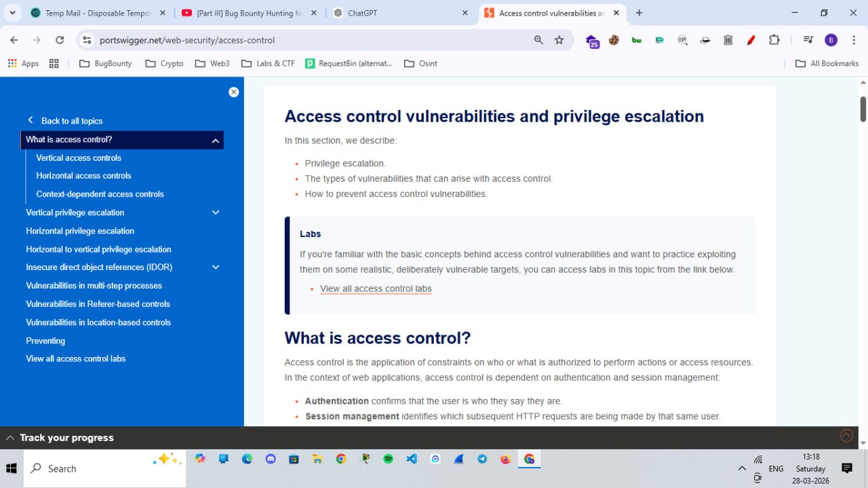Open the tab search dropdown arrow
Screen dimensions: 868x488
(12, 13)
